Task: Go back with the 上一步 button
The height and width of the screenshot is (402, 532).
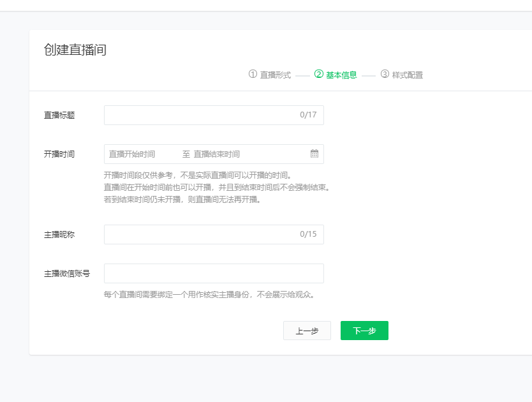Action: (307, 331)
